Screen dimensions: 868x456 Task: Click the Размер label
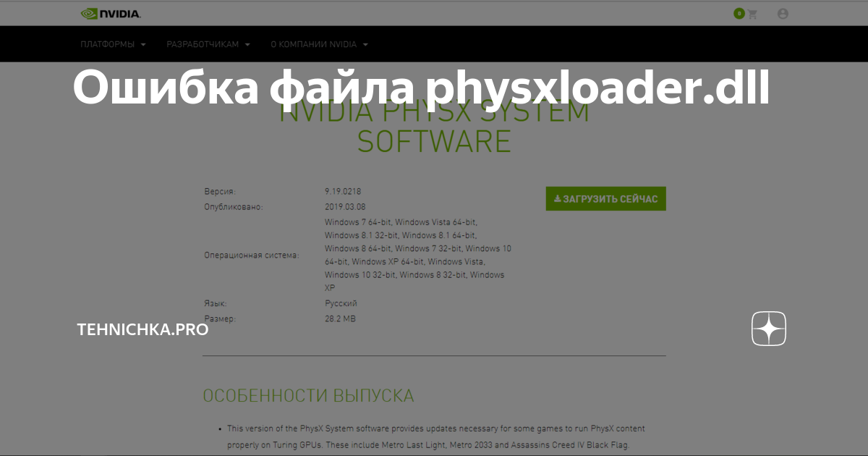point(220,318)
